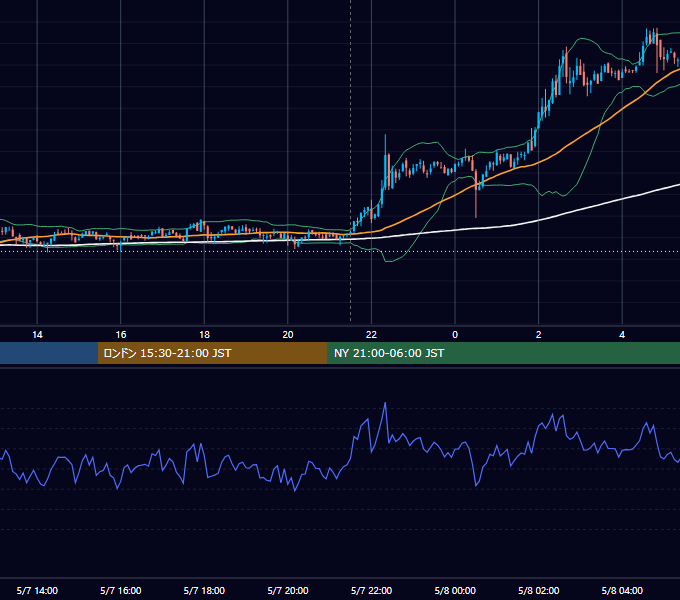
Task: Click the '5/7 22:00' date label
Action: [371, 590]
